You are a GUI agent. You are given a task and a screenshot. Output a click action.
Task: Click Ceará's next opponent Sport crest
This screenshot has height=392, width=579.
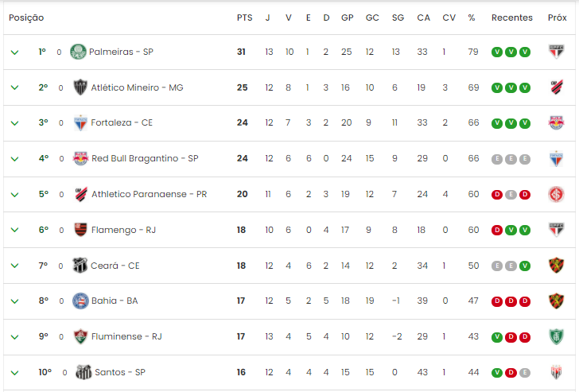click(556, 266)
